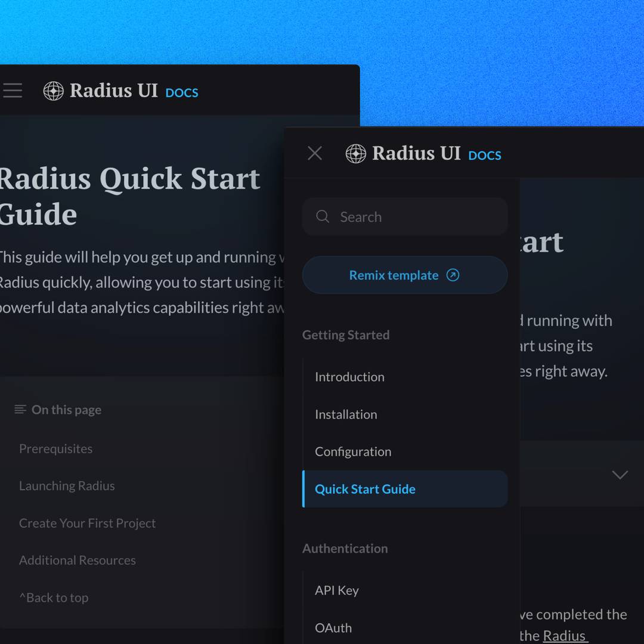644x644 pixels.
Task: Follow the underlined Radius link
Action: pos(565,635)
